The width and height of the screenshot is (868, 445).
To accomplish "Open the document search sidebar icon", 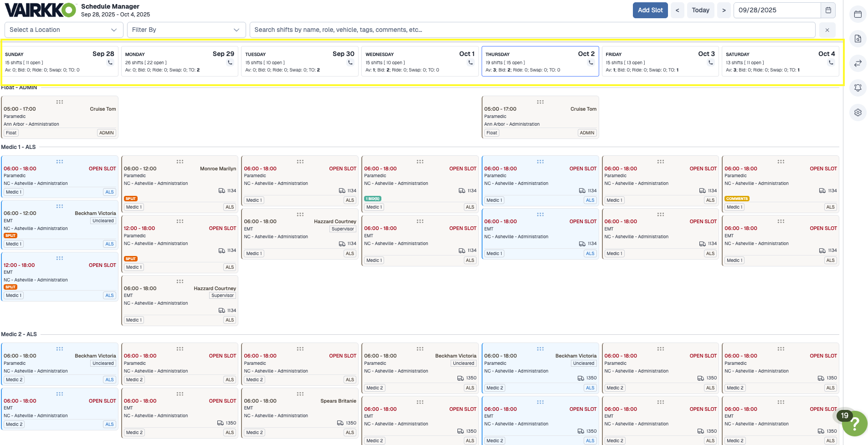I will pos(858,39).
